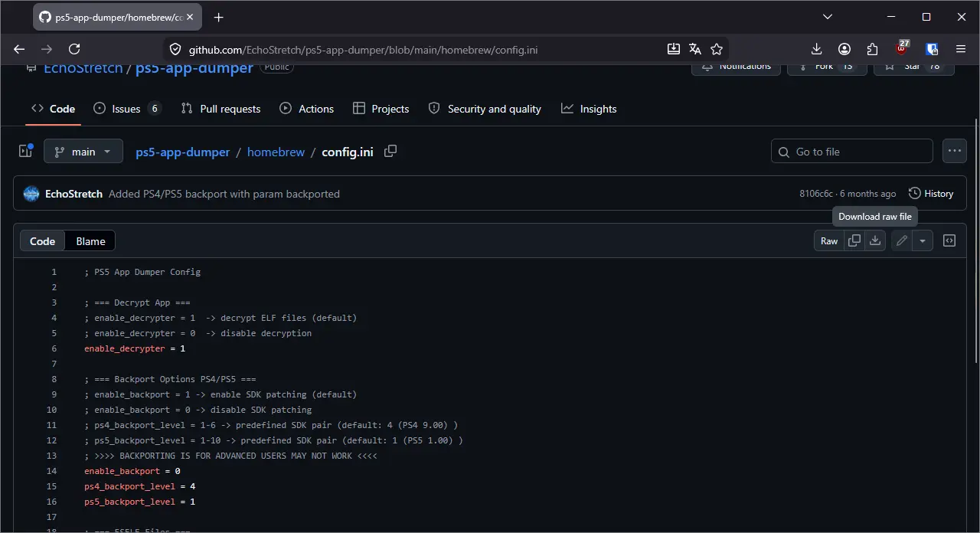
Task: Open a new browser tab
Action: 219,17
